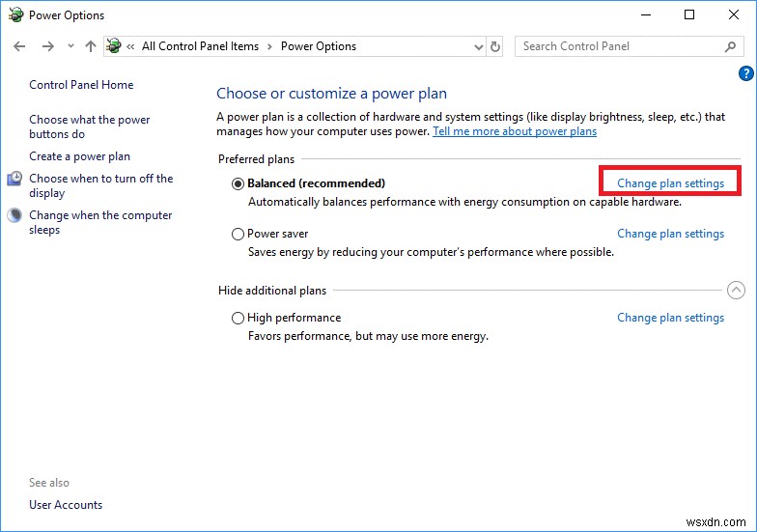
Task: Open User Accounts under See also
Action: tap(66, 505)
